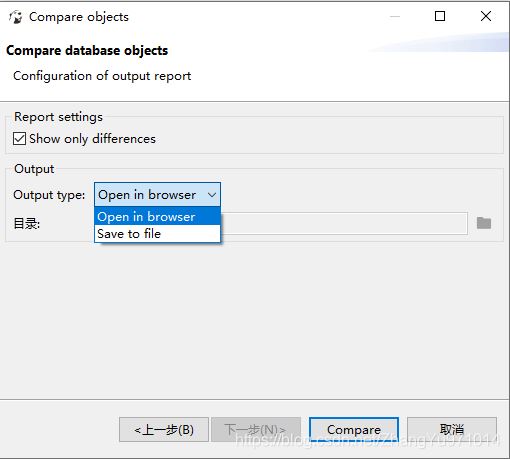Click the Output type label
This screenshot has width=510, height=459.
click(x=49, y=195)
